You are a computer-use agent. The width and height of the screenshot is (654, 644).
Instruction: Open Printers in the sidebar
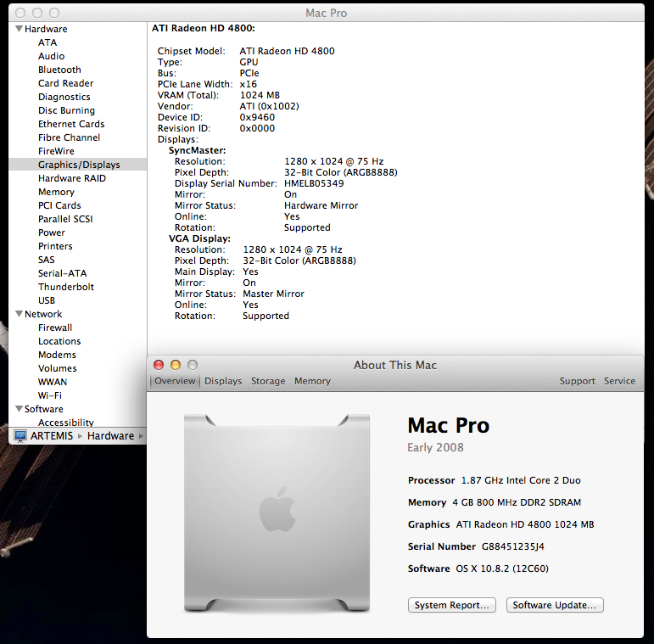[x=55, y=246]
